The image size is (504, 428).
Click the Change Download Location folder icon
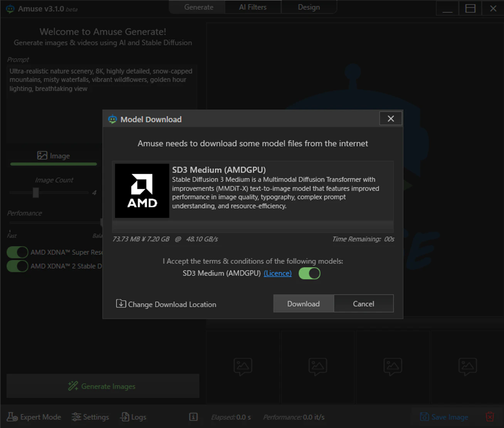pyautogui.click(x=121, y=304)
